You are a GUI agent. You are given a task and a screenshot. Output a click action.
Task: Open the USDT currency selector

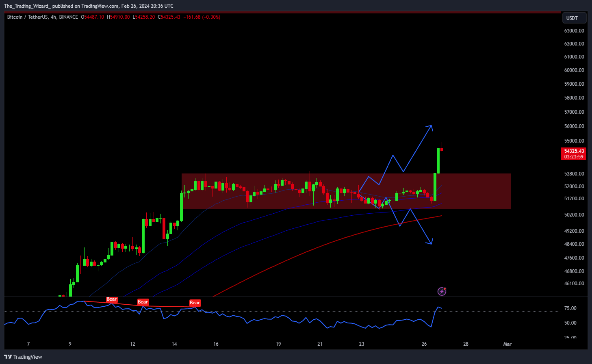574,18
